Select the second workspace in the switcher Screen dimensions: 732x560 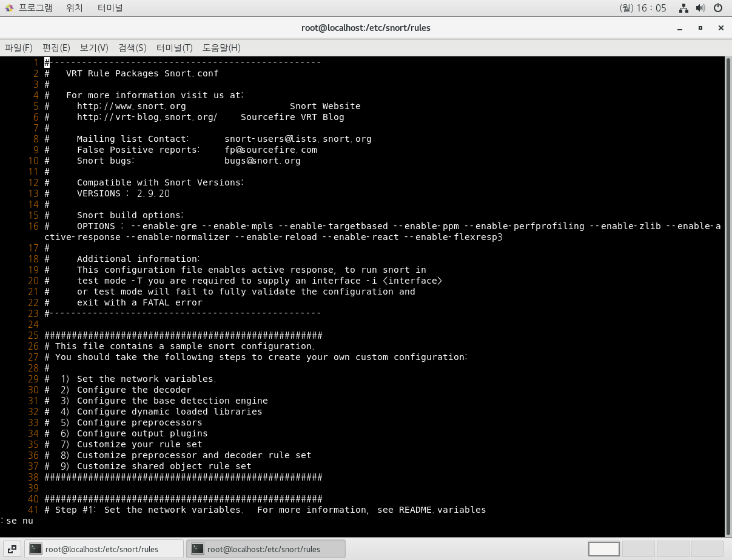(x=637, y=549)
